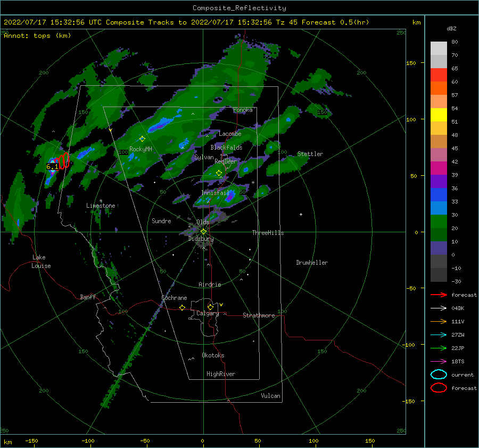
Task: Click the orange 57-60 dBZ swatch
Action: (x=439, y=88)
